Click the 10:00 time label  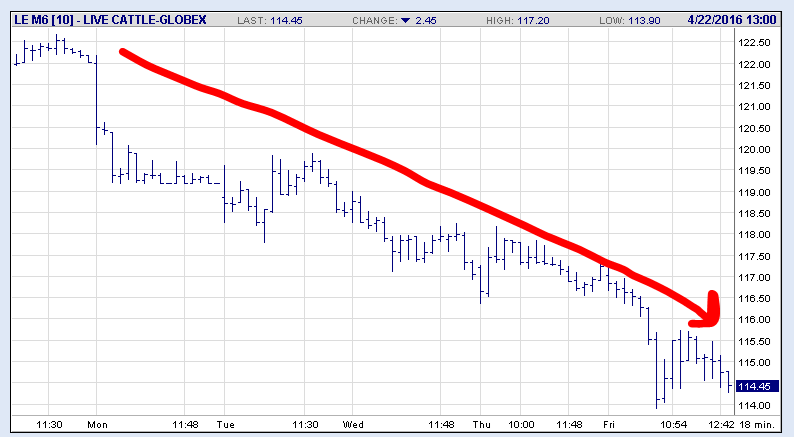point(520,425)
